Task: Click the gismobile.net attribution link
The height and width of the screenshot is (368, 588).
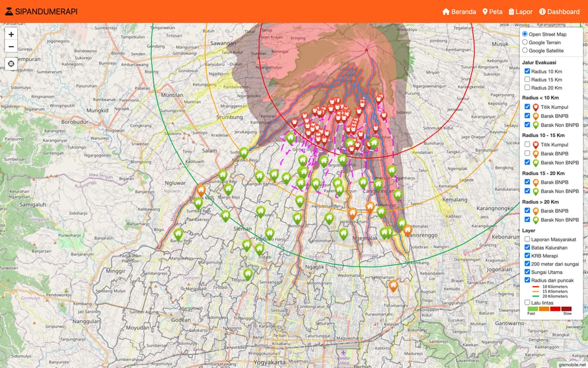Action: (x=573, y=364)
